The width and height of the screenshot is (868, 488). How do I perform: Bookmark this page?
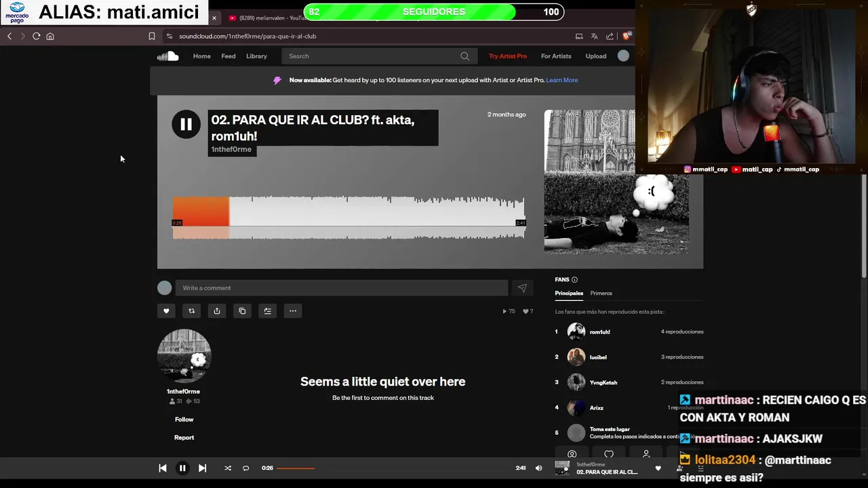pos(152,36)
